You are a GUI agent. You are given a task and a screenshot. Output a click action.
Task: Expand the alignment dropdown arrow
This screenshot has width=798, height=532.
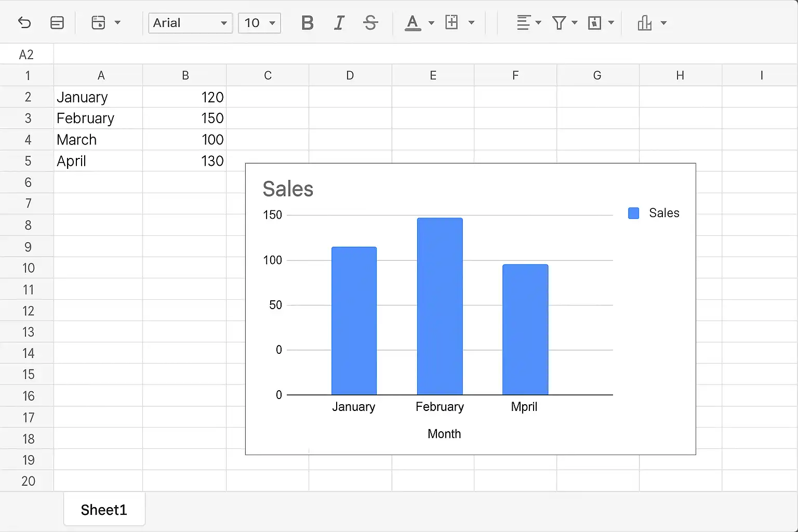[x=538, y=23]
